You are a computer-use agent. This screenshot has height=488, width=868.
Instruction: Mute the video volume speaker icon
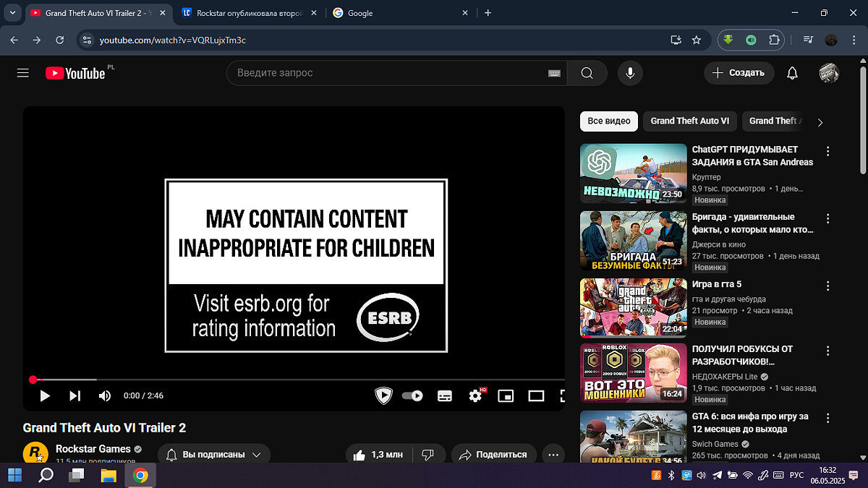click(x=105, y=395)
